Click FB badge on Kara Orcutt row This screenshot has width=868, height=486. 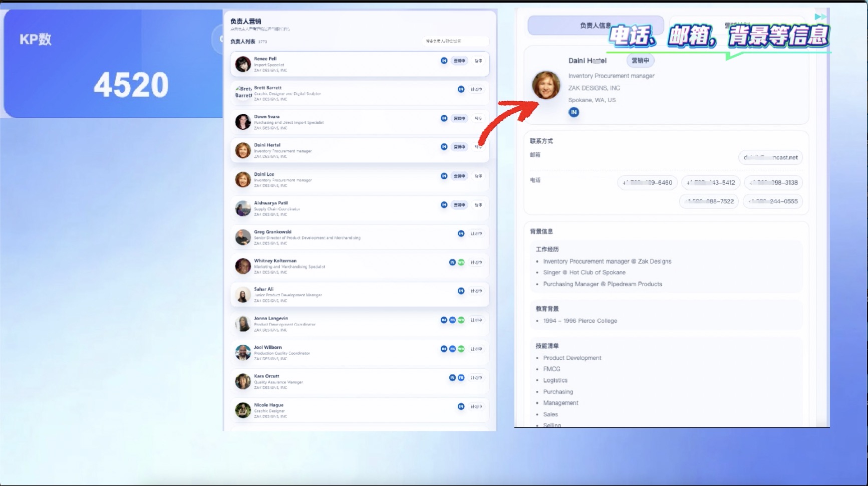click(x=461, y=378)
